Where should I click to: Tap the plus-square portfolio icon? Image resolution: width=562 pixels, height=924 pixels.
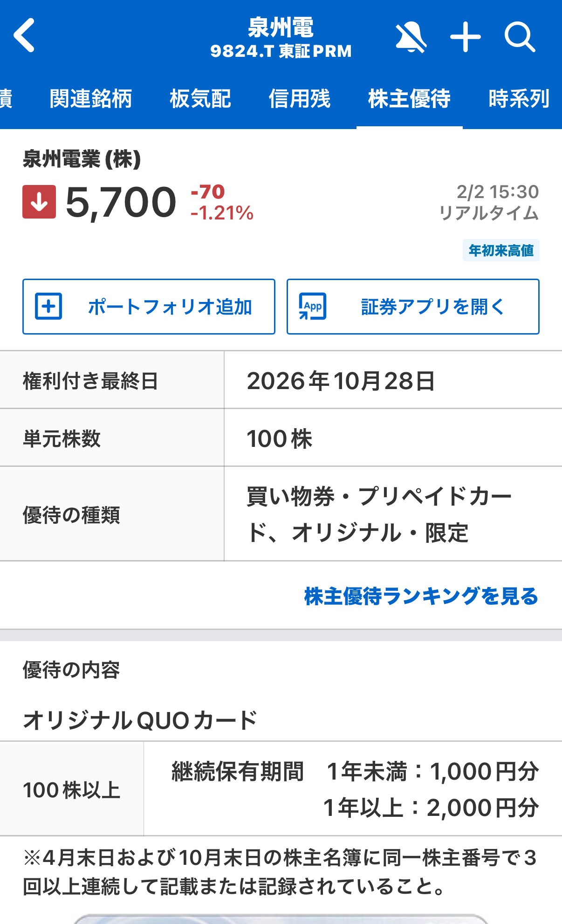click(48, 307)
